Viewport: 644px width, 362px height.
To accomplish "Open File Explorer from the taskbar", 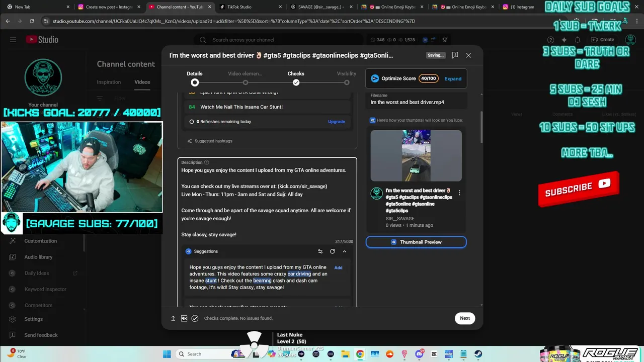I will coord(345,354).
